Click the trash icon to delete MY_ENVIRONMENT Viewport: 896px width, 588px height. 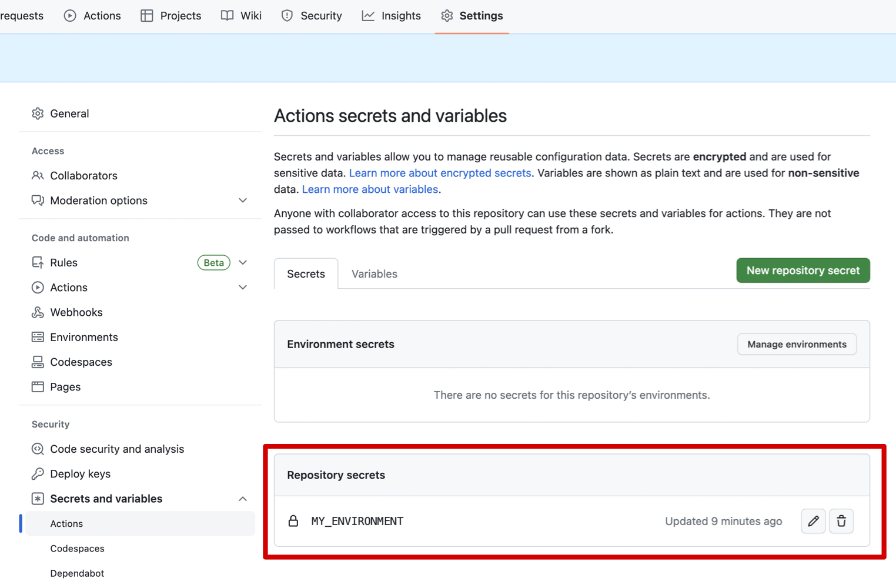point(841,521)
